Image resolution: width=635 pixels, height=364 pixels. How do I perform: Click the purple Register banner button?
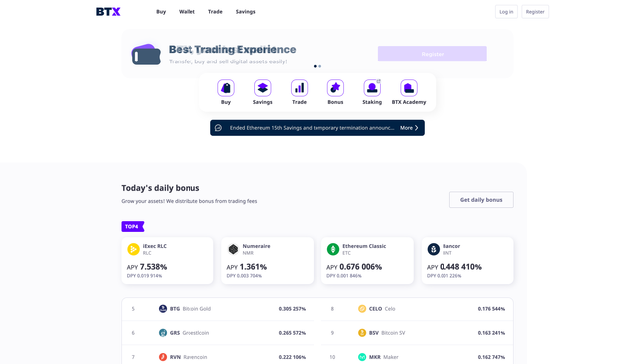point(433,54)
